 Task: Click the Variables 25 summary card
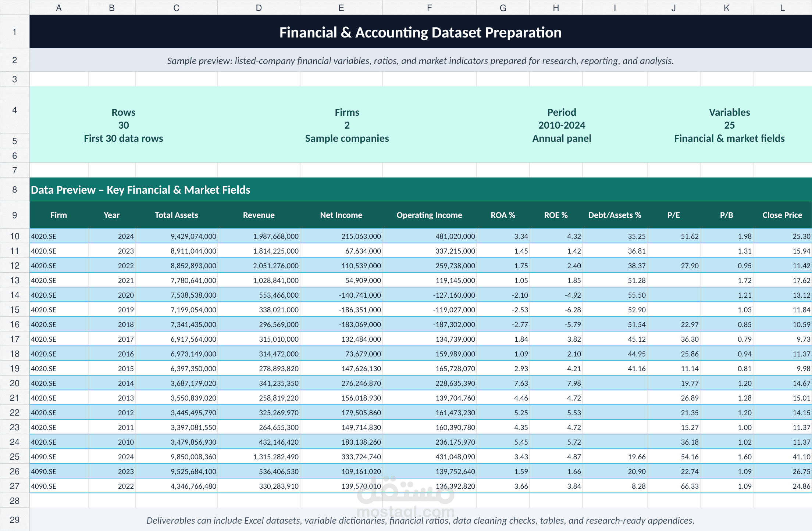tap(729, 125)
